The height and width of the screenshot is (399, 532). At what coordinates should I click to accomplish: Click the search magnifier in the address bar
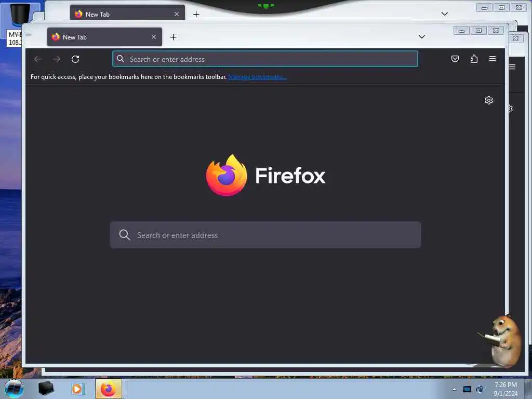coord(121,59)
